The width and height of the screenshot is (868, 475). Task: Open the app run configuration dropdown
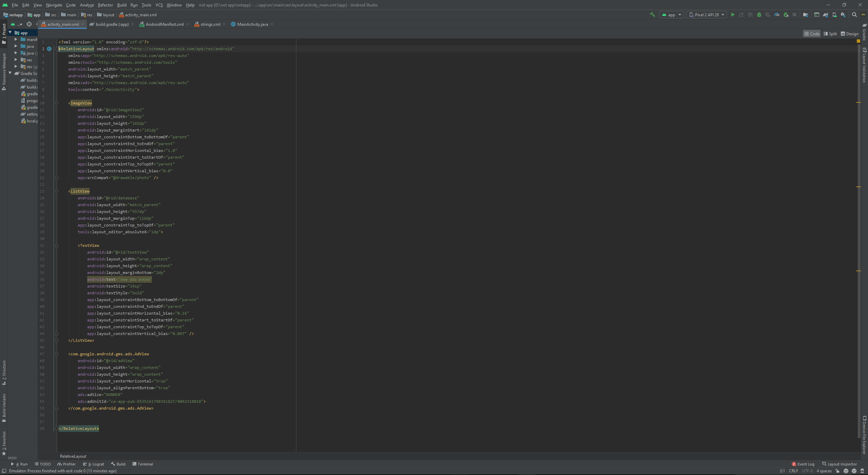671,15
